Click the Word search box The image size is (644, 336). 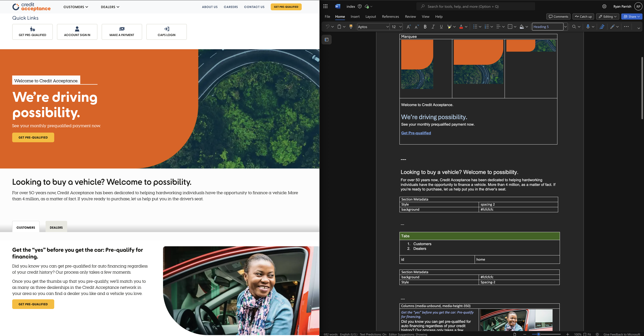476,6
